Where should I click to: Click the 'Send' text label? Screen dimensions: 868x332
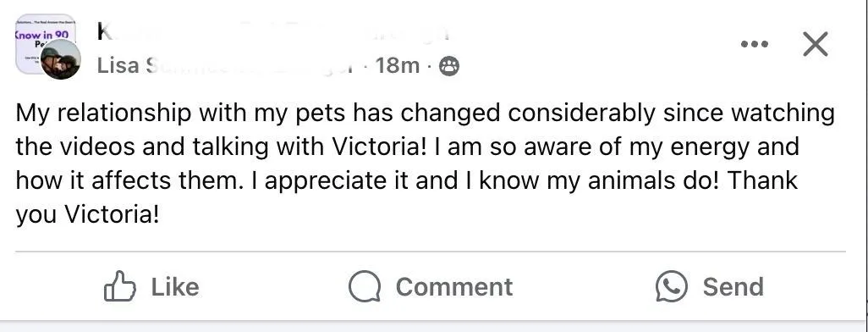point(733,287)
